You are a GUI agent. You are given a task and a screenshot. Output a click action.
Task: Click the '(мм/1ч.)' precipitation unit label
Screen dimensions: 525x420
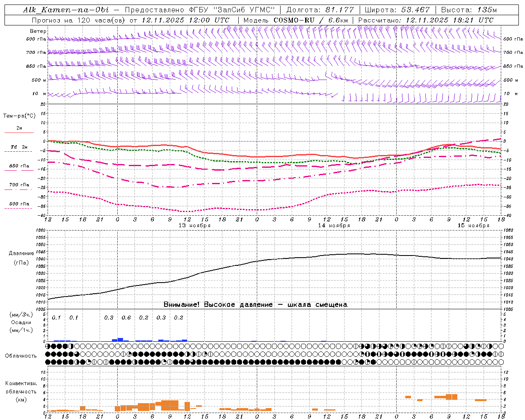tap(21, 330)
